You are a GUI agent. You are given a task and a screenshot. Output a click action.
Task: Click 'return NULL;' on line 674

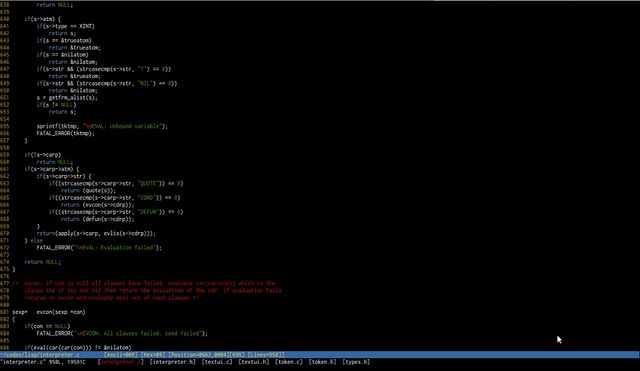coord(42,262)
